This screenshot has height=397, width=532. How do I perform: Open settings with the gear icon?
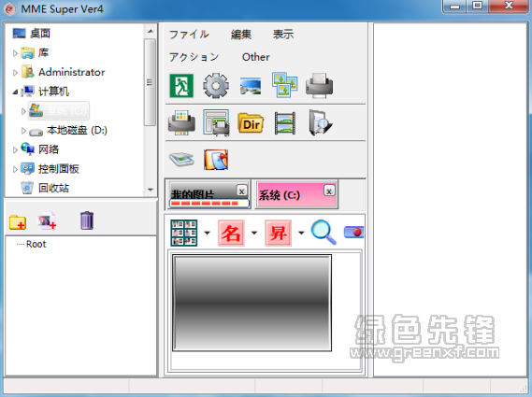point(216,85)
